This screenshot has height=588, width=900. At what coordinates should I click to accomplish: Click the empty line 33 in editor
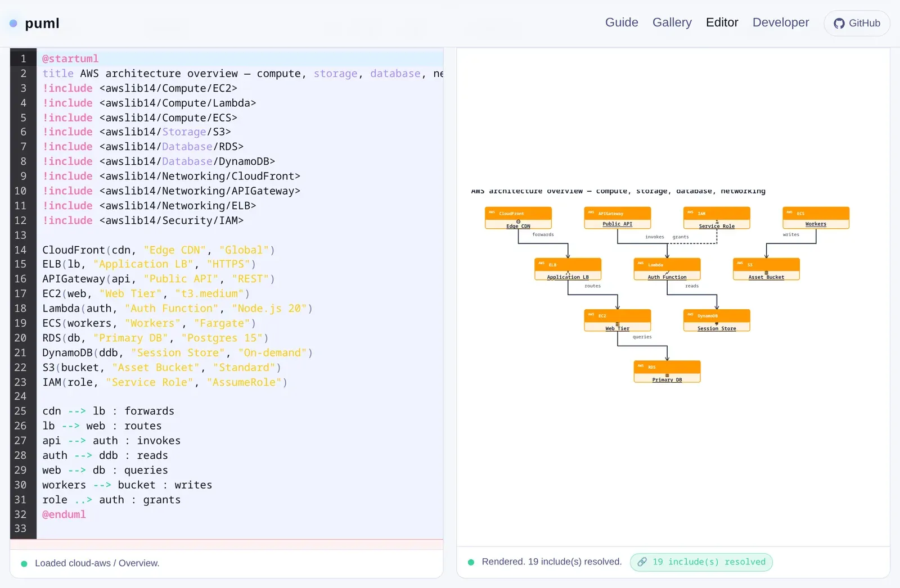(x=240, y=528)
